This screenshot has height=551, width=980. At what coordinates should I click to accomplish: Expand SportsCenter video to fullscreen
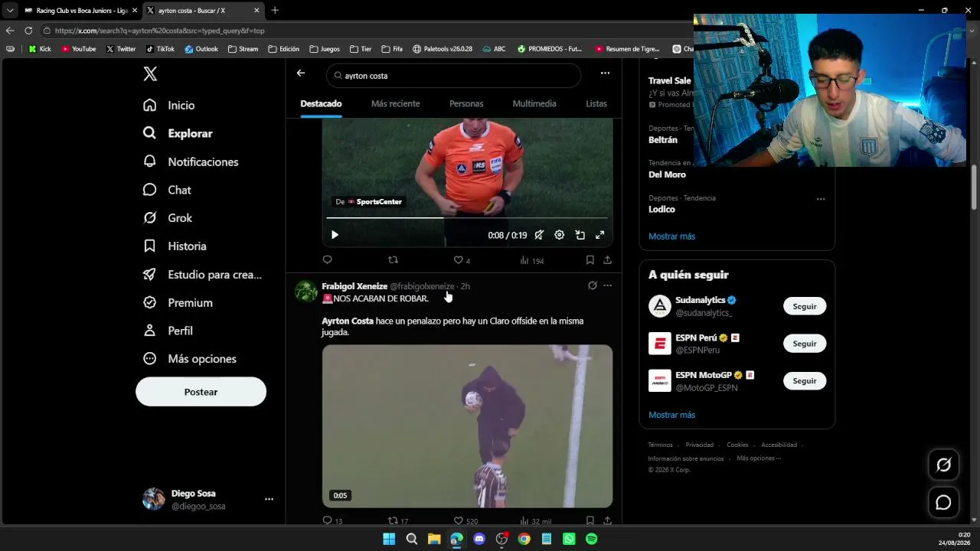point(600,235)
